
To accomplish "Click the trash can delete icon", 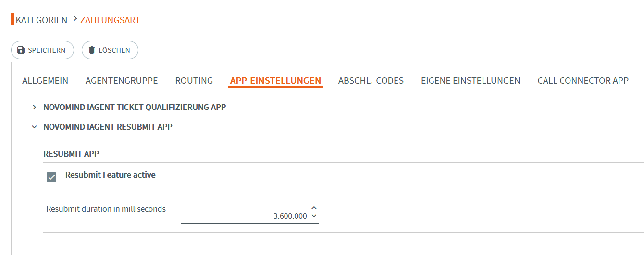I will 92,50.
